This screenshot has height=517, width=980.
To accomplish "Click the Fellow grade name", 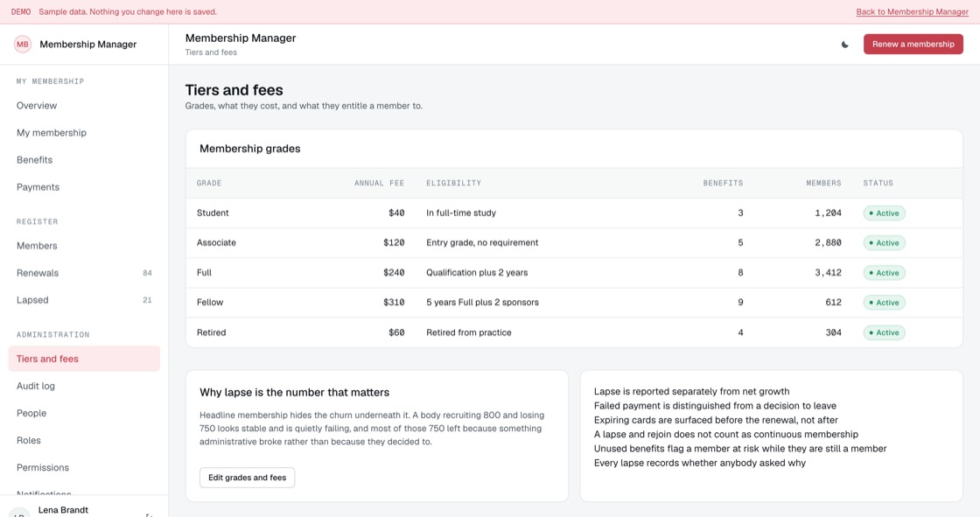I will [x=210, y=303].
